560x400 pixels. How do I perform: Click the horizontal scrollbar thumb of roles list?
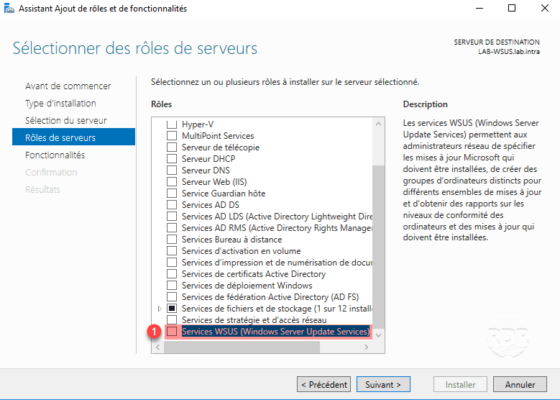(x=242, y=347)
